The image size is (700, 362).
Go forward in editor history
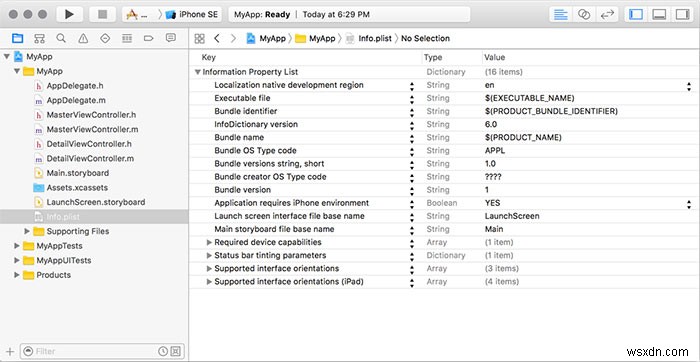(233, 38)
